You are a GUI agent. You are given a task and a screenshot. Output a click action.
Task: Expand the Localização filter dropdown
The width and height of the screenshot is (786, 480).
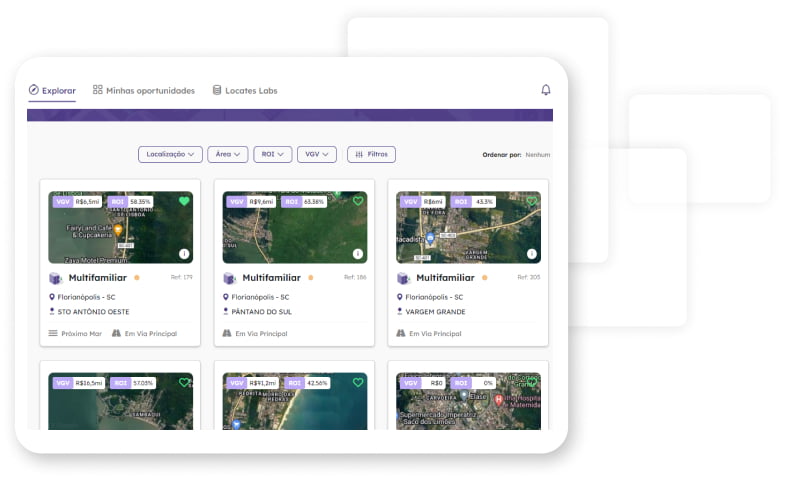(x=170, y=155)
